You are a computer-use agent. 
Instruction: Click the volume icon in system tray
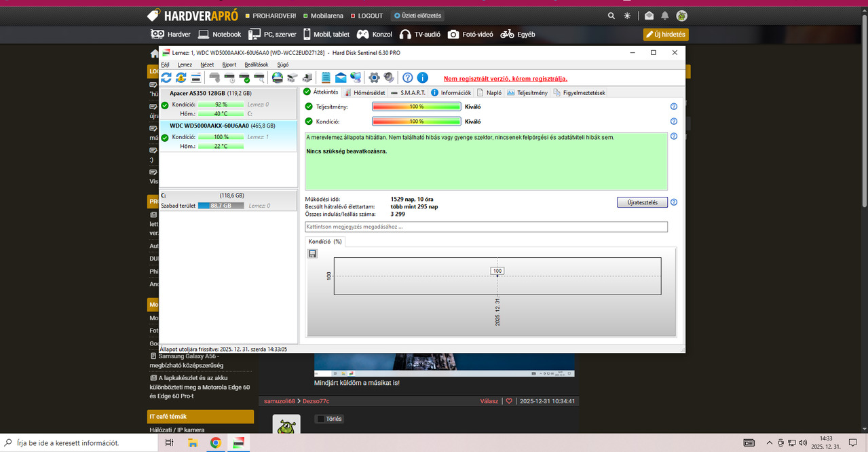[803, 443]
